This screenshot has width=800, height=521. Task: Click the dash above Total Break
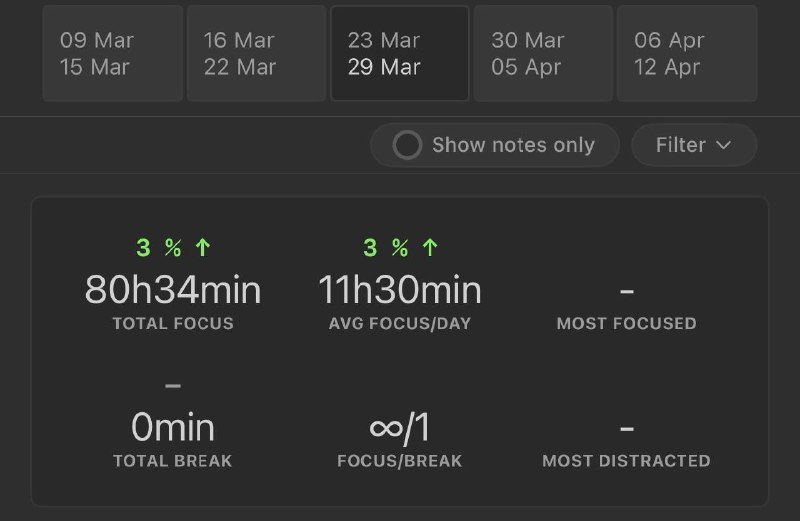click(173, 386)
